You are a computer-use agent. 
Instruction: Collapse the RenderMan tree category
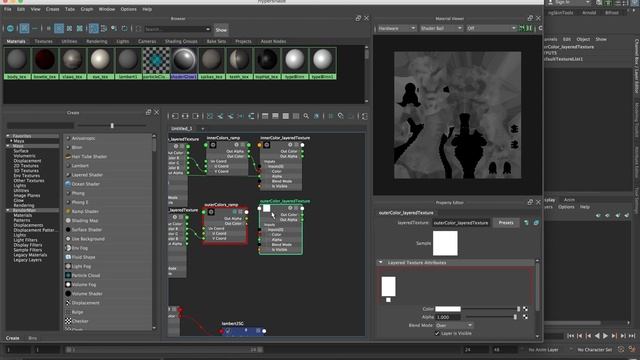(x=8, y=210)
